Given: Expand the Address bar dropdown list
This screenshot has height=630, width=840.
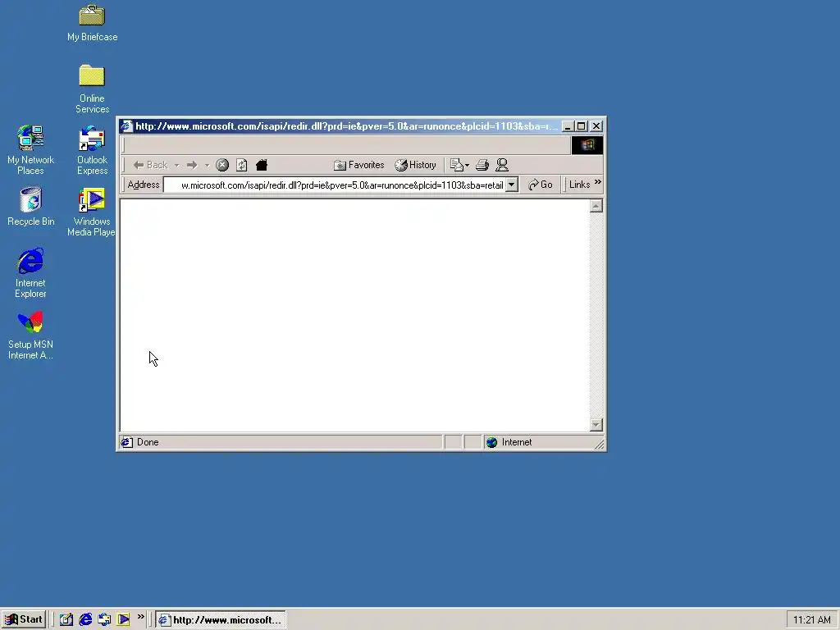Looking at the screenshot, I should point(512,185).
